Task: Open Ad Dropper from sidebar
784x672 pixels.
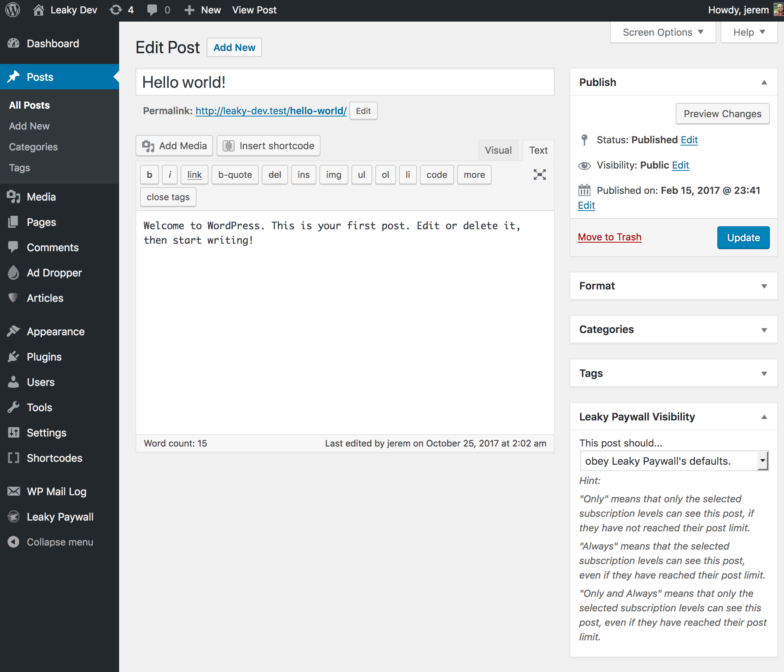Action: tap(54, 273)
